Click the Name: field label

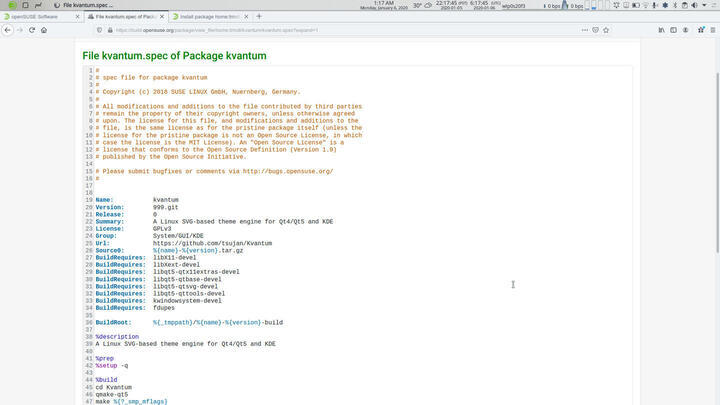coord(105,200)
